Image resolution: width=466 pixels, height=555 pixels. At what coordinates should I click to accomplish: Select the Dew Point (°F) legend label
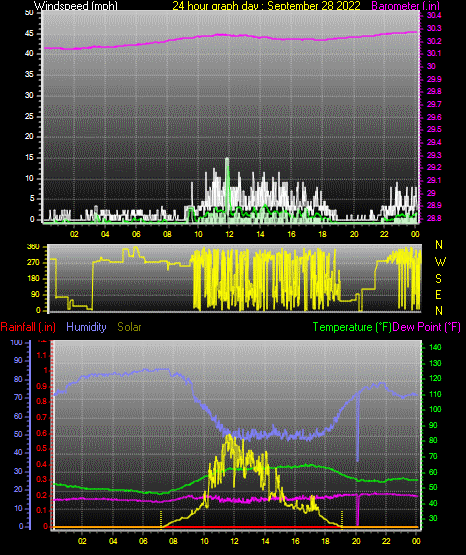427,327
